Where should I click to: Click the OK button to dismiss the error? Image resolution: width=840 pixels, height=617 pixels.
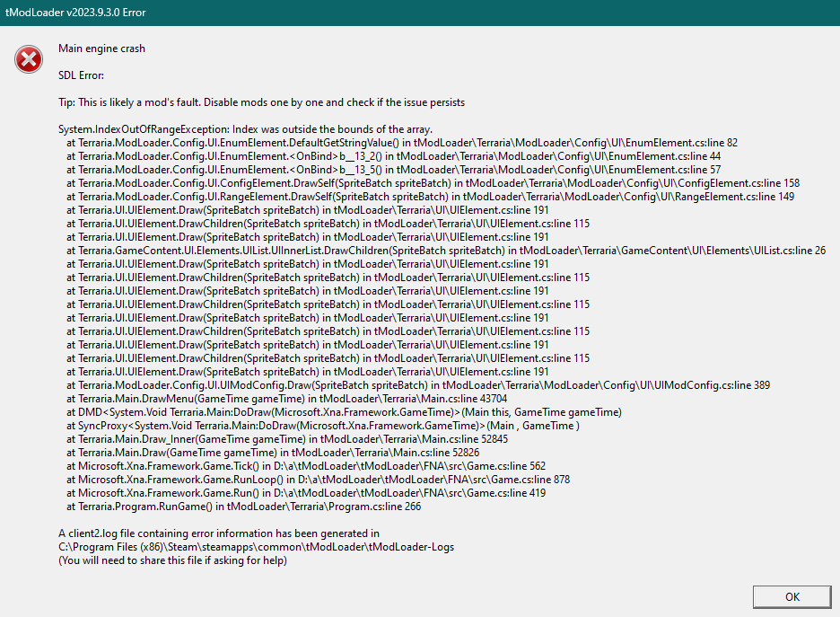(791, 596)
